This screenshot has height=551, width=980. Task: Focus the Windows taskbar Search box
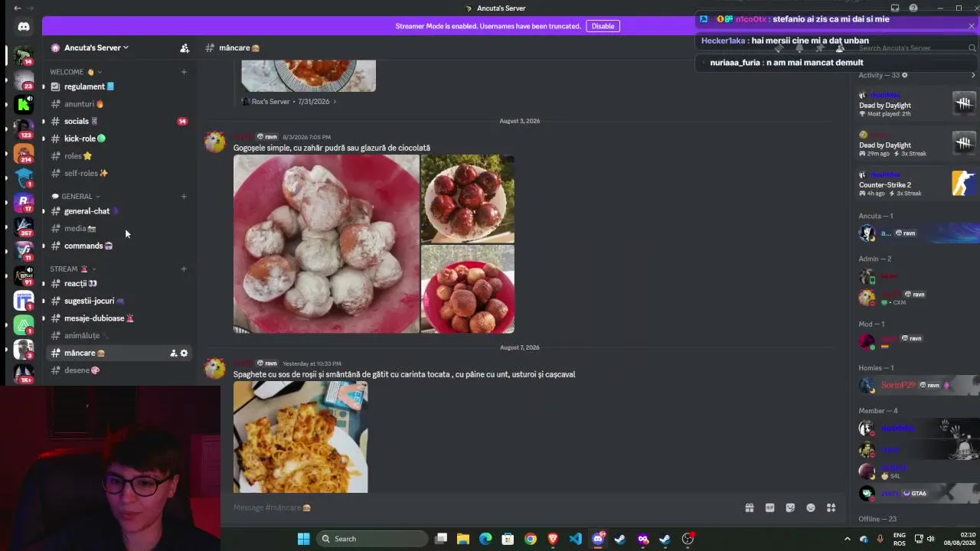tap(371, 539)
